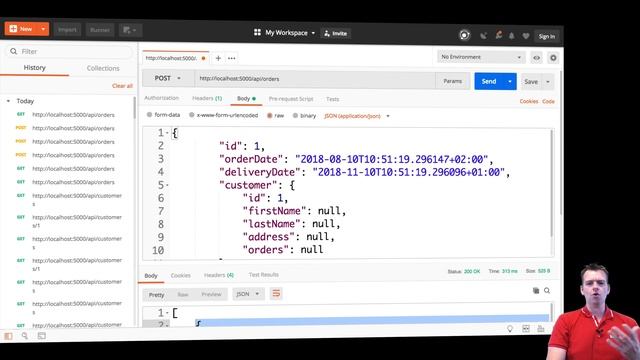The width and height of the screenshot is (640, 360).
Task: Toggle the line wrap icon
Action: tap(276, 293)
